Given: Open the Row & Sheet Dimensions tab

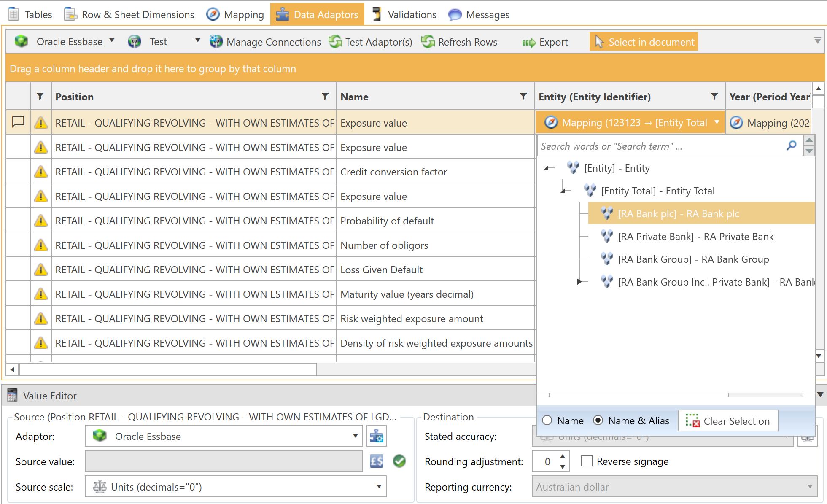Looking at the screenshot, I should pyautogui.click(x=129, y=14).
